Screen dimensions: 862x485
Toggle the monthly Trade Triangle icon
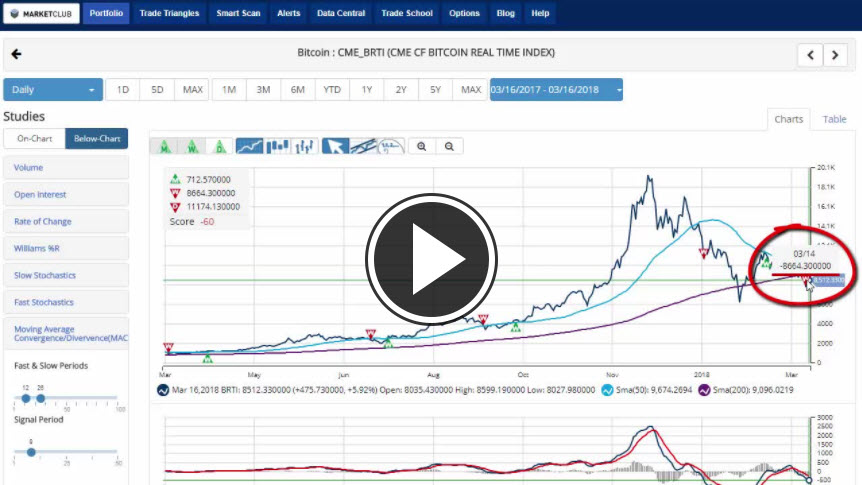point(163,146)
